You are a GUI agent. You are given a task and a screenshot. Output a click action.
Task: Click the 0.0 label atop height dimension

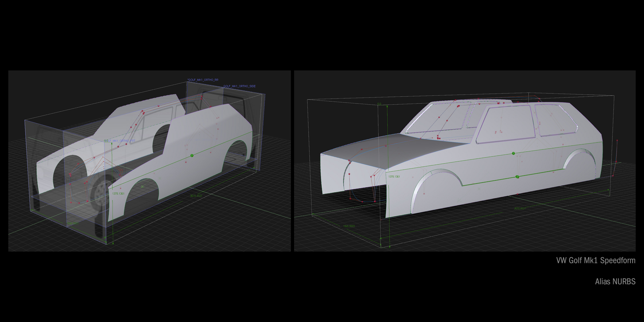[x=379, y=104]
